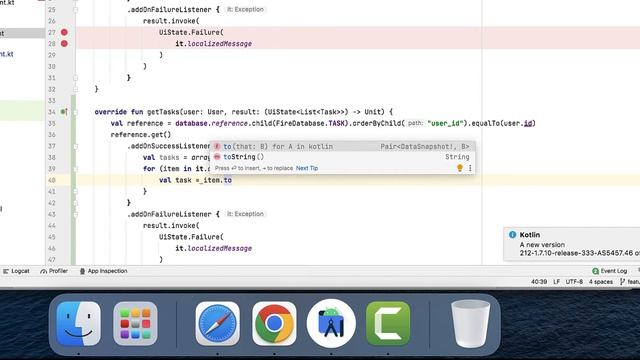Screen dimensions: 640x360
Task: Click the Kotlin new version notification
Action: click(572, 244)
